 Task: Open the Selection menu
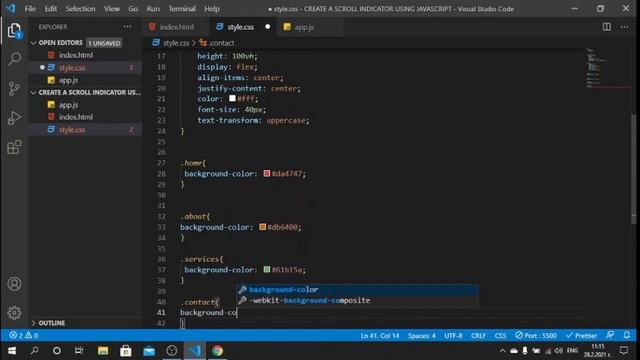pyautogui.click(x=80, y=9)
